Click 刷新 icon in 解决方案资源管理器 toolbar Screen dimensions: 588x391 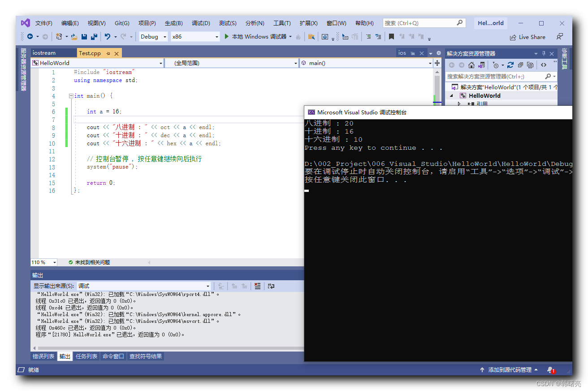pos(511,65)
